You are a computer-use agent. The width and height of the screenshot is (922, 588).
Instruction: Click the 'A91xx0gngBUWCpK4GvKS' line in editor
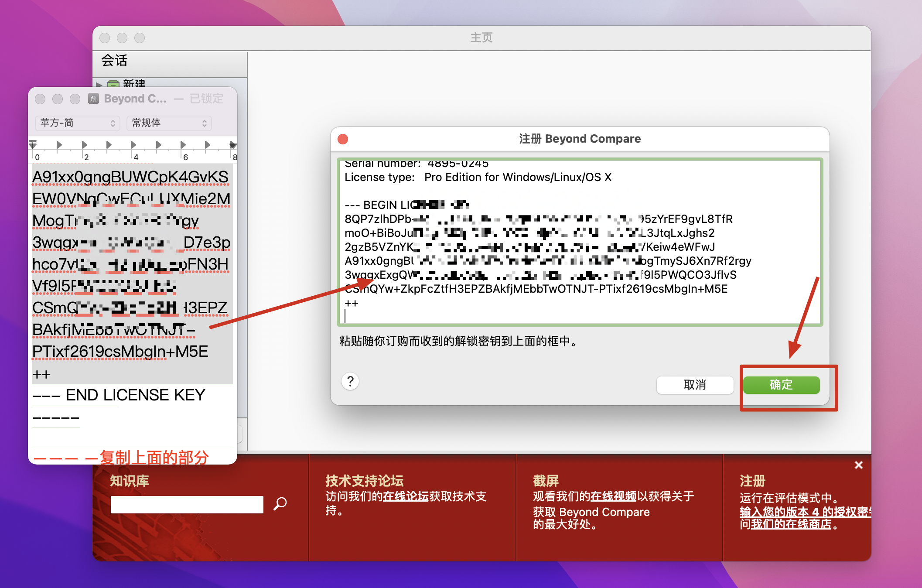tap(130, 177)
